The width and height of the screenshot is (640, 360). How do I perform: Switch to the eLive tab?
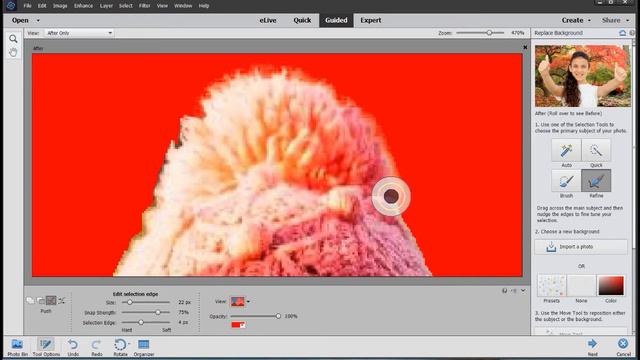(268, 20)
